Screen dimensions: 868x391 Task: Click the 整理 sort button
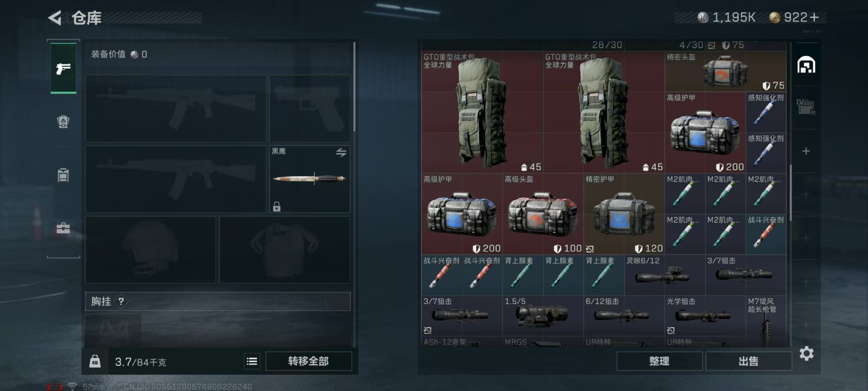point(659,361)
